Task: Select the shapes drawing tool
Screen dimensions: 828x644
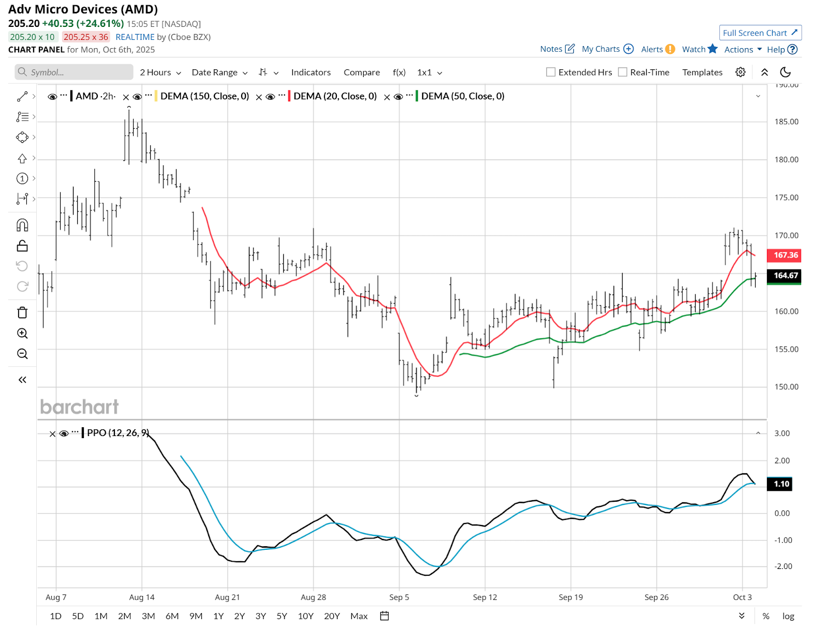Action: tap(22, 137)
